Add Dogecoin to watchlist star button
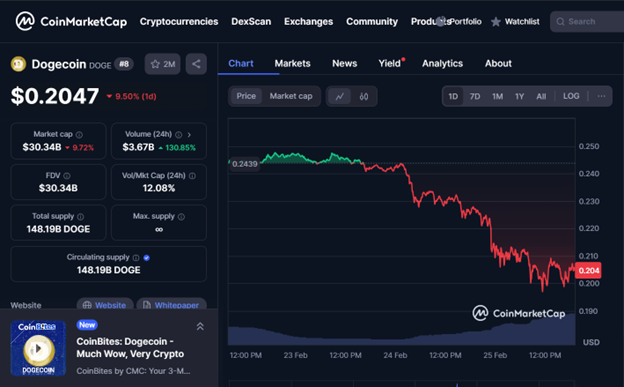This screenshot has width=624, height=387. coord(162,64)
